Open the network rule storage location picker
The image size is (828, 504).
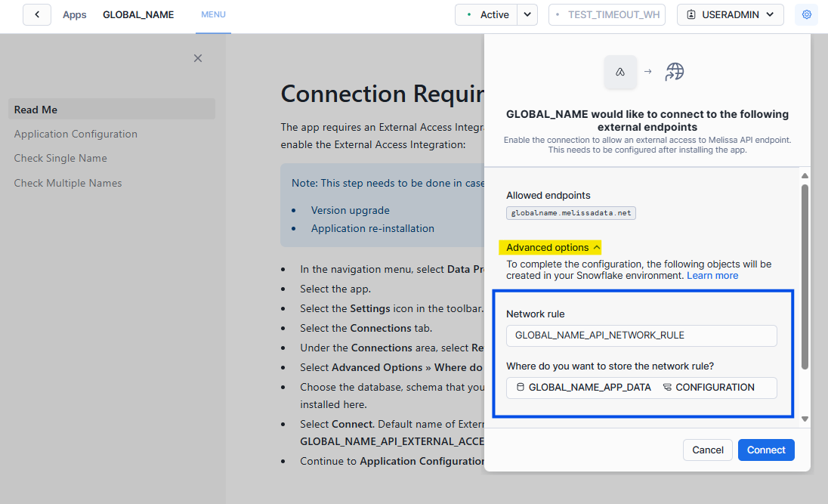(x=641, y=388)
